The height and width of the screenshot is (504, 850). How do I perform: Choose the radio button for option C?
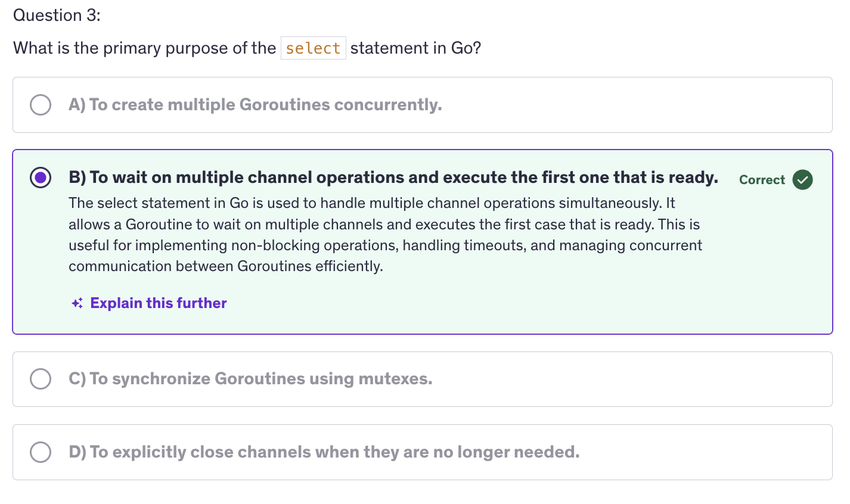click(x=41, y=379)
